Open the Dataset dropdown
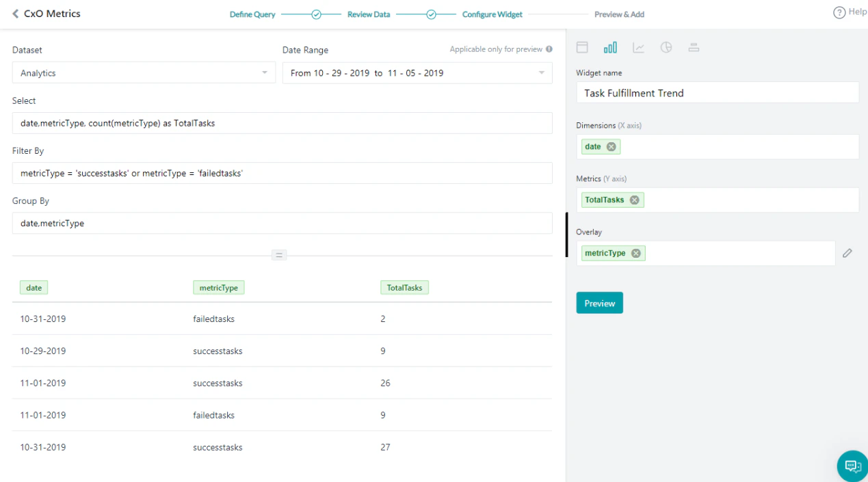The height and width of the screenshot is (482, 868). tap(265, 72)
